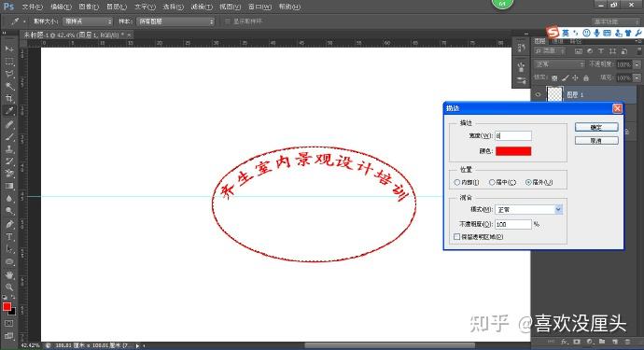Open tool preset picker arrow

24,21
